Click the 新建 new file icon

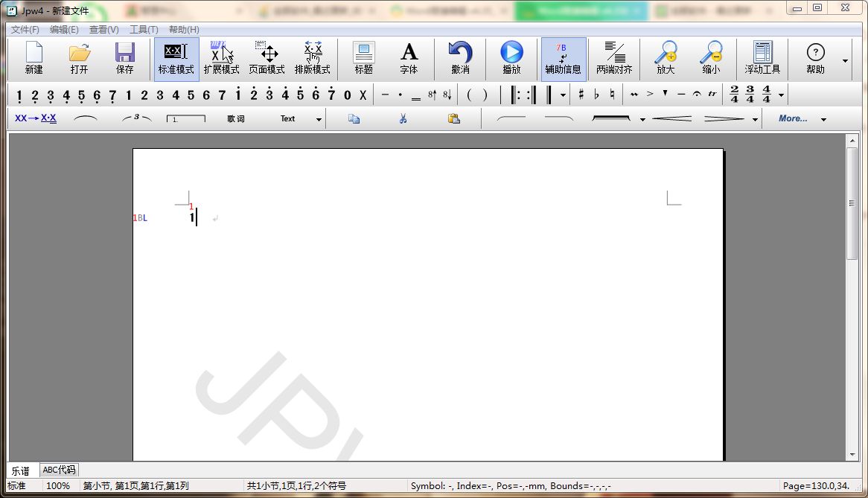pyautogui.click(x=33, y=58)
